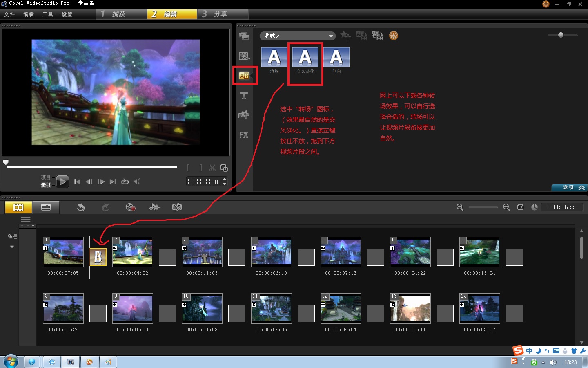The image size is (588, 368).
Task: Click the timeline zoom slider
Action: point(483,207)
